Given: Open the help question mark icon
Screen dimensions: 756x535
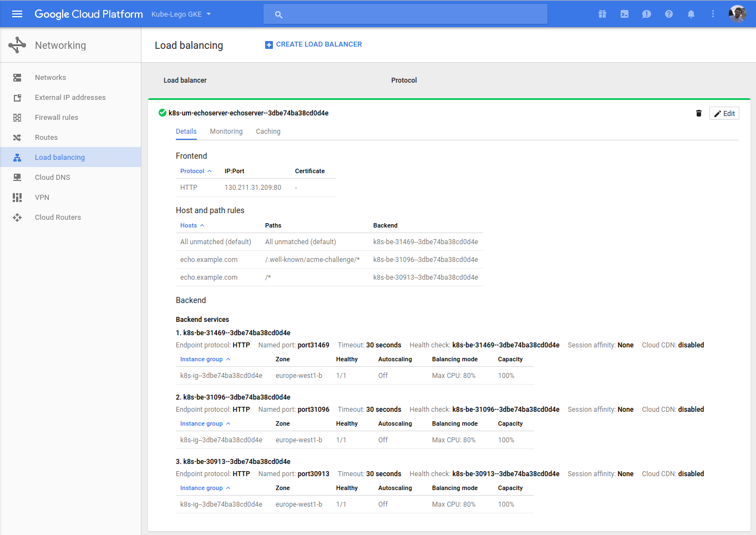Looking at the screenshot, I should (669, 14).
